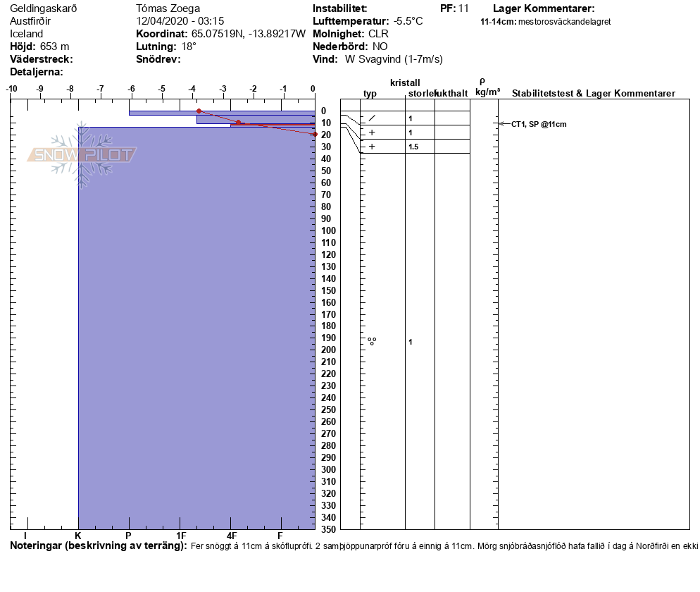Click the depth axis label 50
This screenshot has height=592, width=700.
tap(326, 171)
